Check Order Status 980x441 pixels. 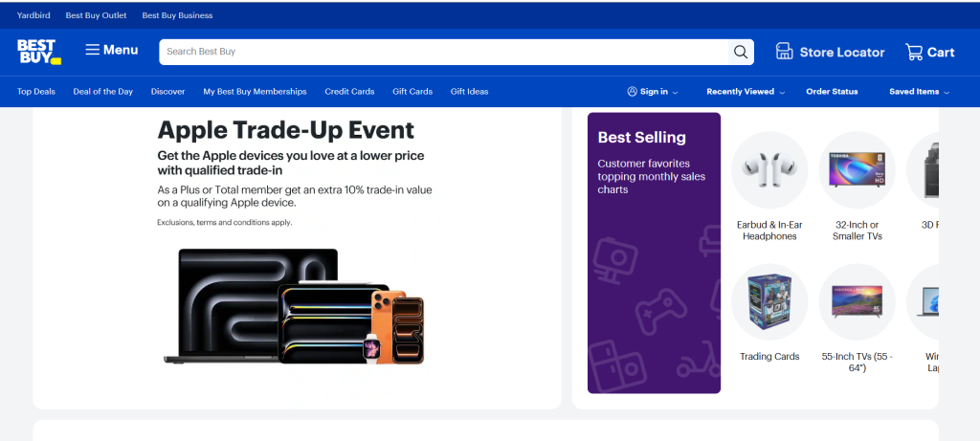pos(832,91)
